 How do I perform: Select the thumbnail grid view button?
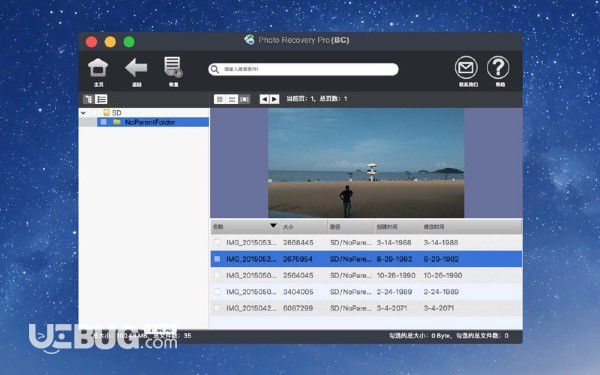[x=220, y=99]
